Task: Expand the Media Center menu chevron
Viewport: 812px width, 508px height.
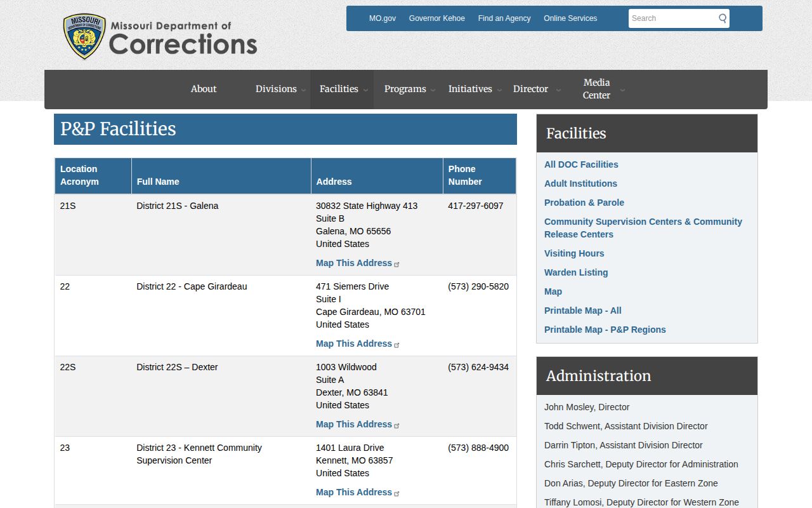Action: click(622, 90)
